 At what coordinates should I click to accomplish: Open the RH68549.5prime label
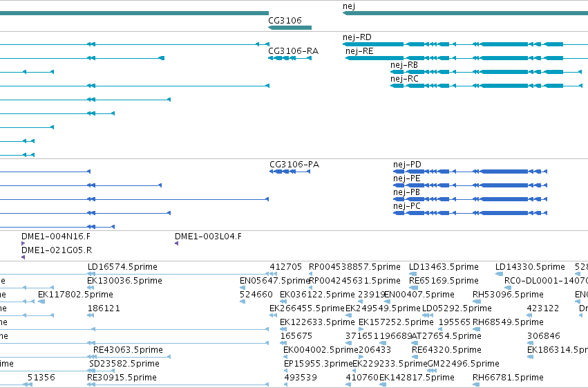[508, 322]
